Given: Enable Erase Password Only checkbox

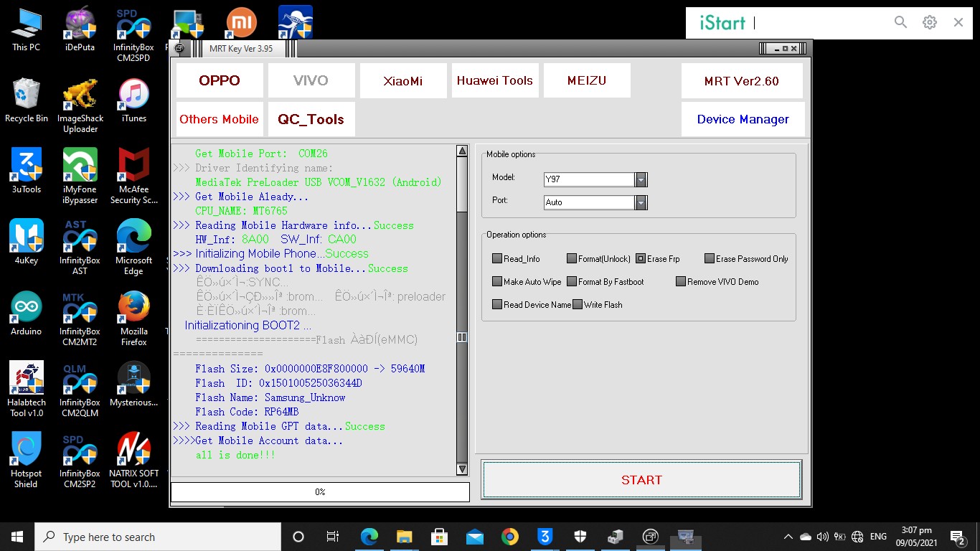Looking at the screenshot, I should click(710, 259).
